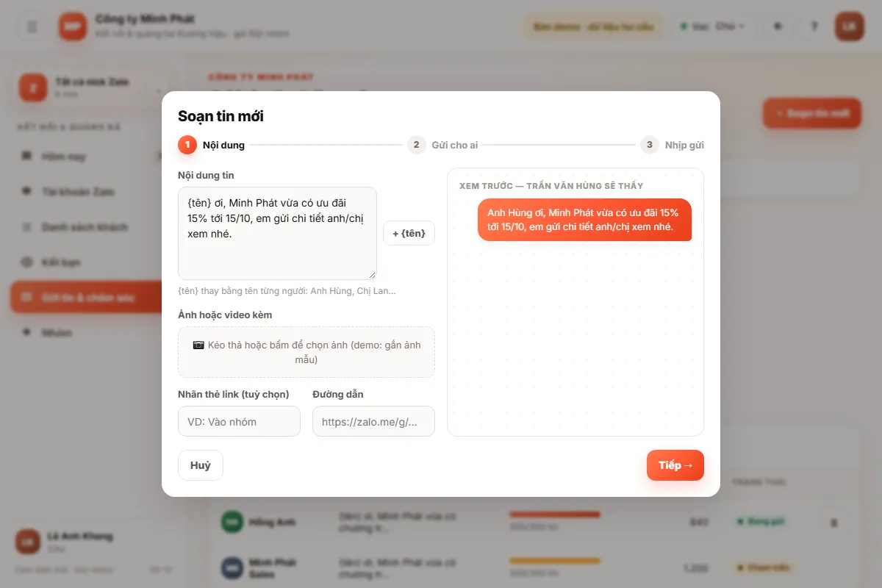Expand the Tất cả nick Zalo selector

[92, 87]
